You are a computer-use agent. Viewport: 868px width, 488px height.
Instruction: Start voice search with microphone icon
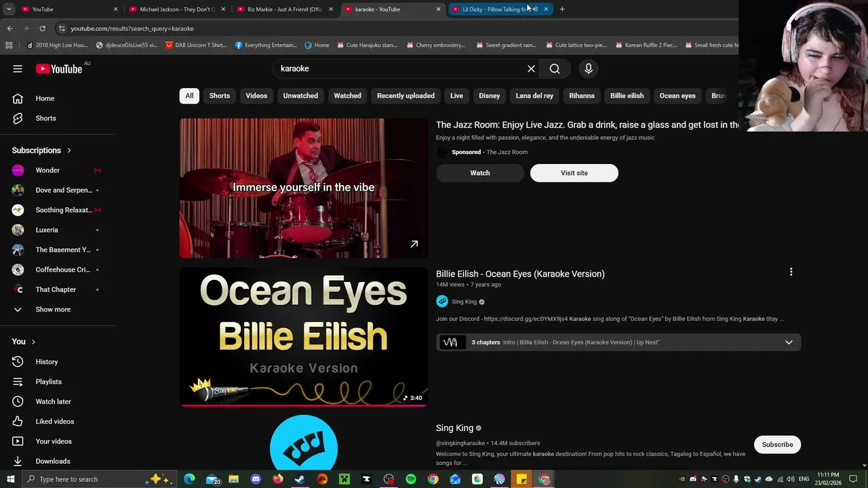(x=589, y=68)
